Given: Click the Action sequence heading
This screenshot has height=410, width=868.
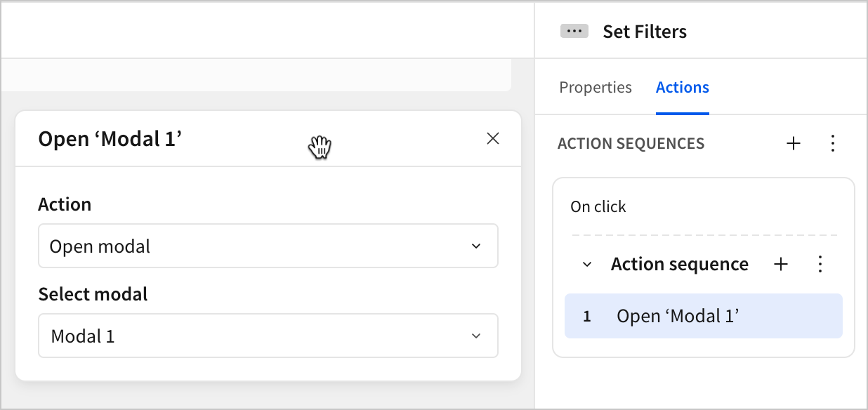Looking at the screenshot, I should [679, 264].
